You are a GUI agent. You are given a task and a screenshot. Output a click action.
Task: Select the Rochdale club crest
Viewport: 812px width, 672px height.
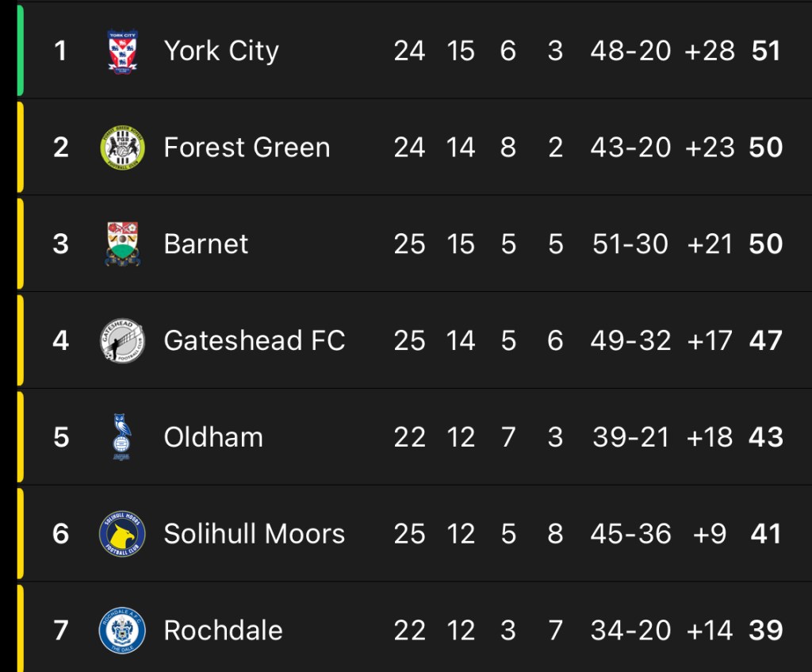pos(122,631)
